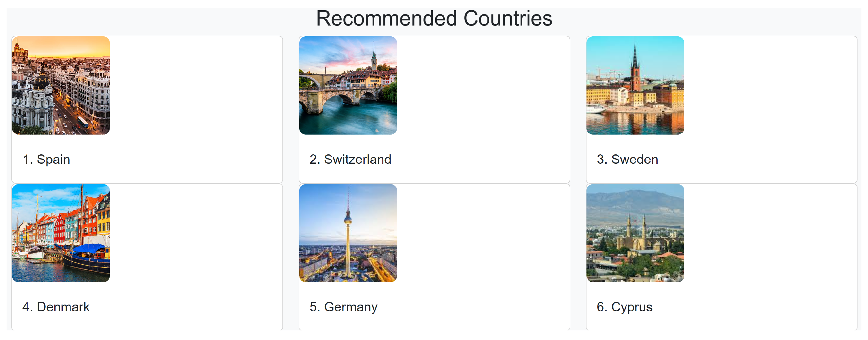Image resolution: width=868 pixels, height=340 pixels.
Task: Click blank space in Switzerland card
Action: point(482,101)
